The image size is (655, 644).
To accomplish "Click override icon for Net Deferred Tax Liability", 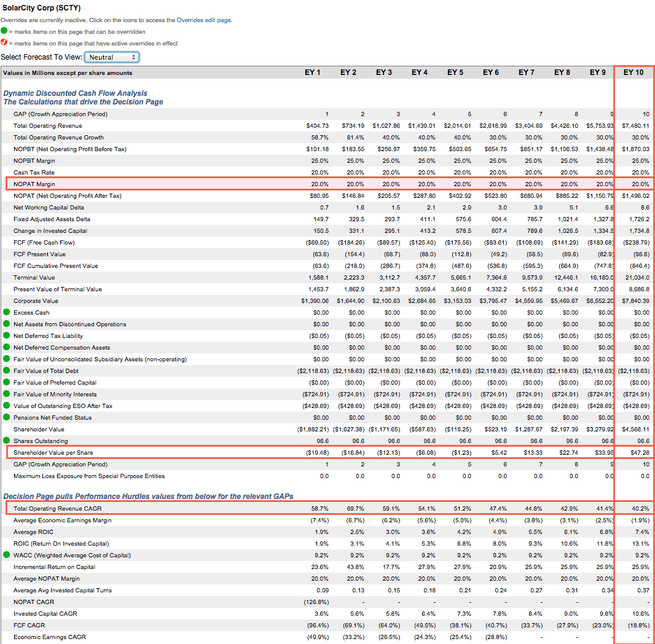I will point(6,336).
